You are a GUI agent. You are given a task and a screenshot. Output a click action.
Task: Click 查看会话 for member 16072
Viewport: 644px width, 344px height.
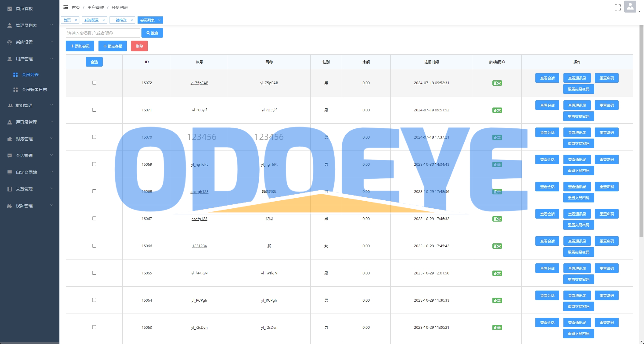[547, 78]
